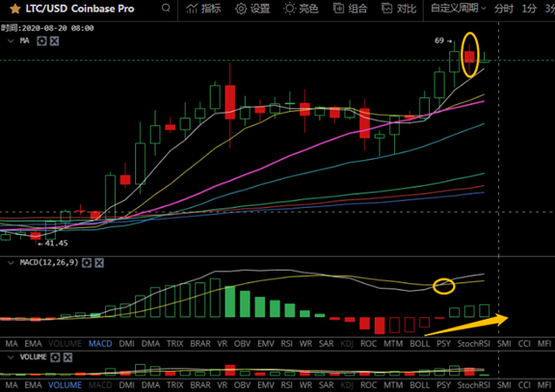This screenshot has height=392, width=555.
Task: Collapse the VOLUME panel chevron
Action: [11, 357]
